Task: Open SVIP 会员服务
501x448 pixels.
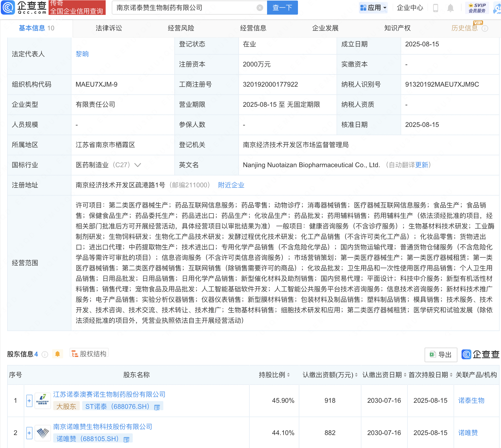Action: 476,7
